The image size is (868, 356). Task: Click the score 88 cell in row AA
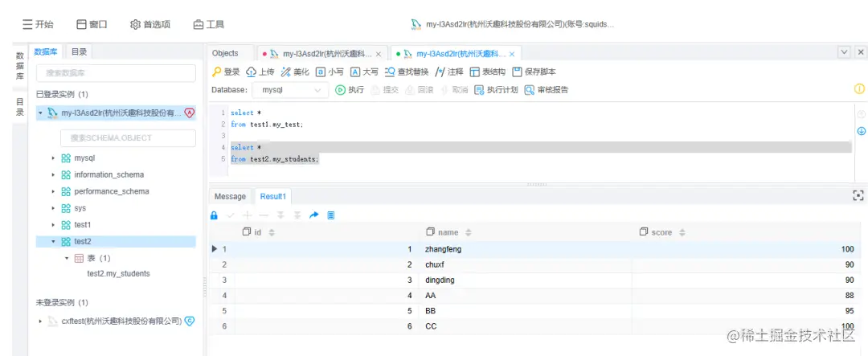pos(745,296)
